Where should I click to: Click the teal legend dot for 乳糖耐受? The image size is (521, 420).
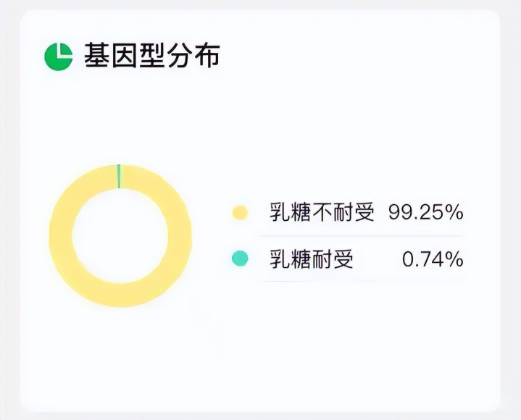[x=240, y=259]
